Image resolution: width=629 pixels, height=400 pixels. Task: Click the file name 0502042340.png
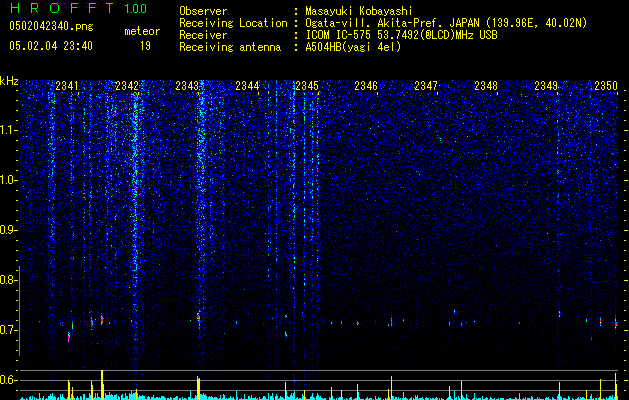click(51, 27)
